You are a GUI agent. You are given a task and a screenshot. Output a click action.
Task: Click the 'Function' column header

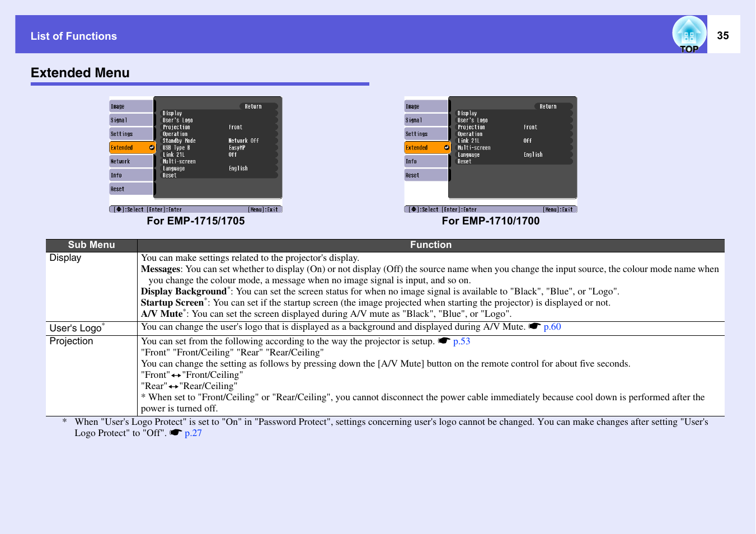click(x=431, y=245)
